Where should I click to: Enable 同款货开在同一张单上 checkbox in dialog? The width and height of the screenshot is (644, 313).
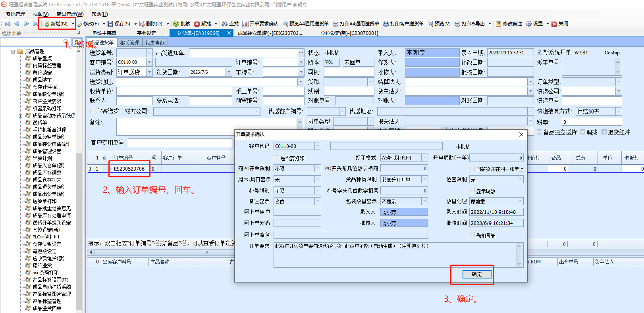pyautogui.click(x=472, y=169)
